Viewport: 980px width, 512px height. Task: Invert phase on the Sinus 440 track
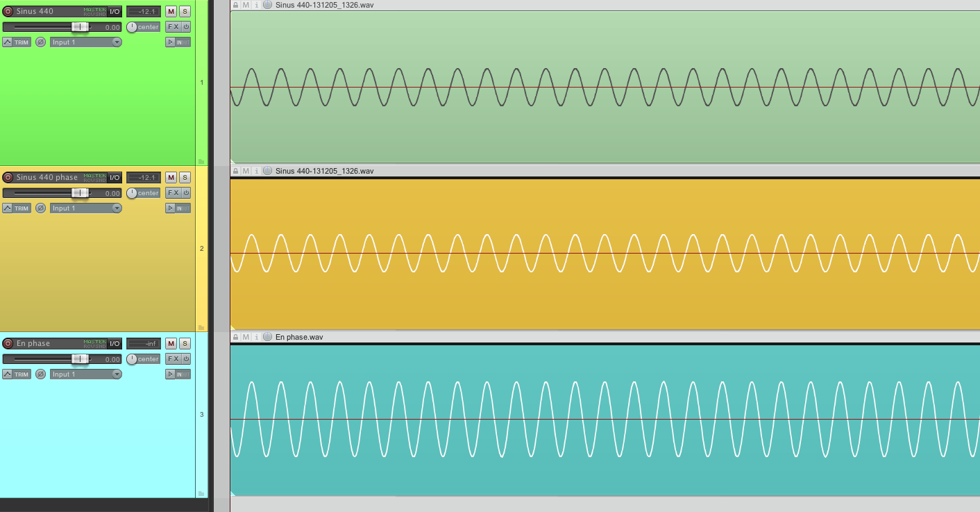(x=40, y=42)
